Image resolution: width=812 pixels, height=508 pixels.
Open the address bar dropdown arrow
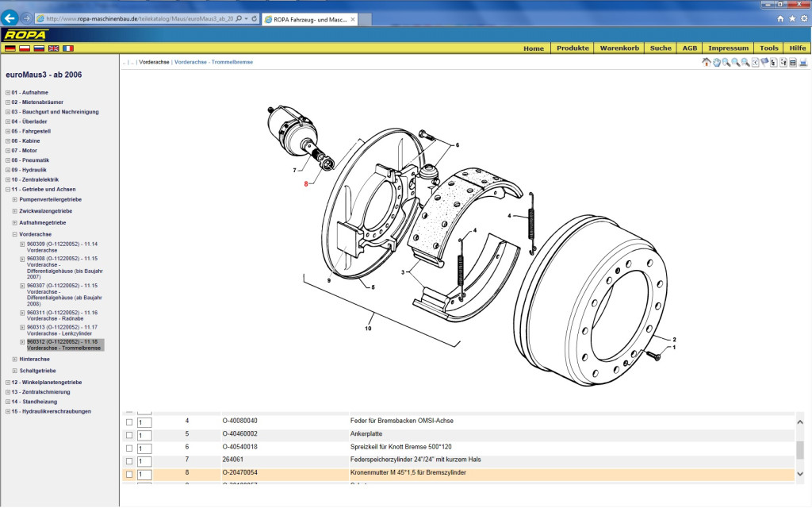247,19
